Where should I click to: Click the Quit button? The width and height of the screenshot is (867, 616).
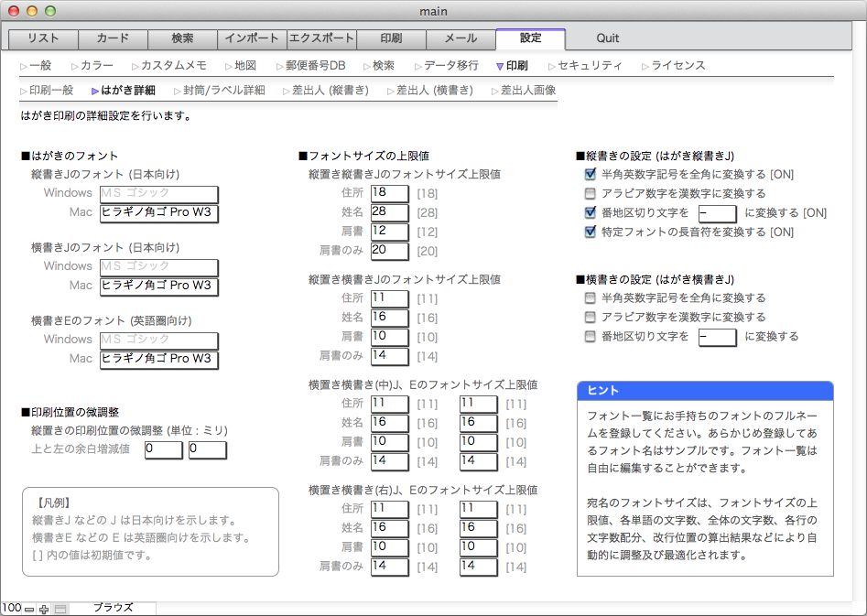tap(607, 38)
